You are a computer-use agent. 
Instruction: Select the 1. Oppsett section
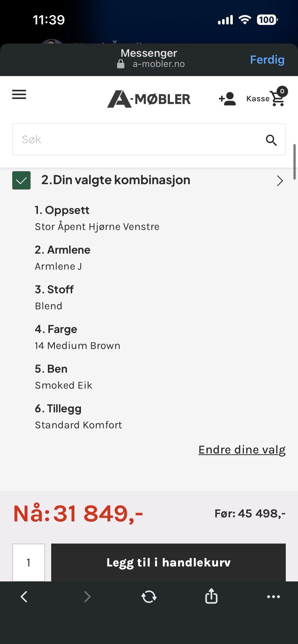62,210
